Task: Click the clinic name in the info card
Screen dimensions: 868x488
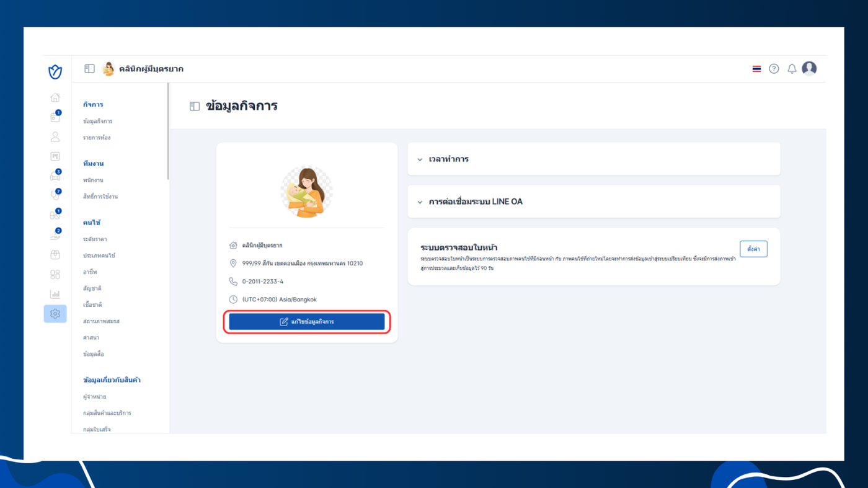Action: [x=262, y=246]
